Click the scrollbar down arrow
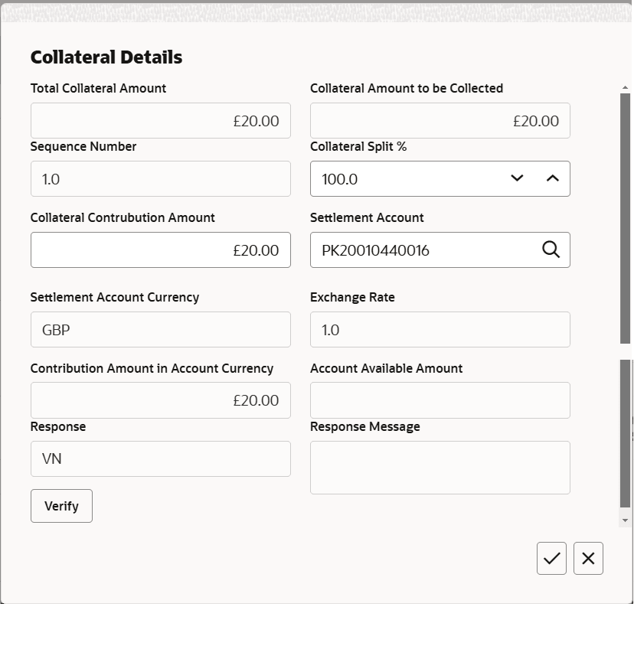This screenshot has width=634, height=672. (x=625, y=520)
